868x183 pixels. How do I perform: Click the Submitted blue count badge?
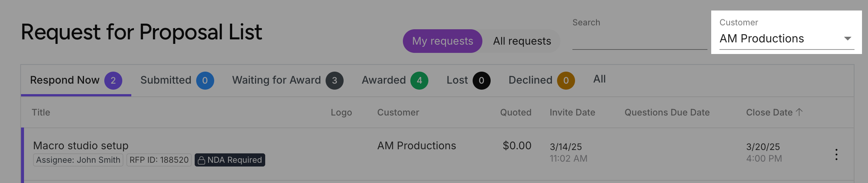pos(205,80)
